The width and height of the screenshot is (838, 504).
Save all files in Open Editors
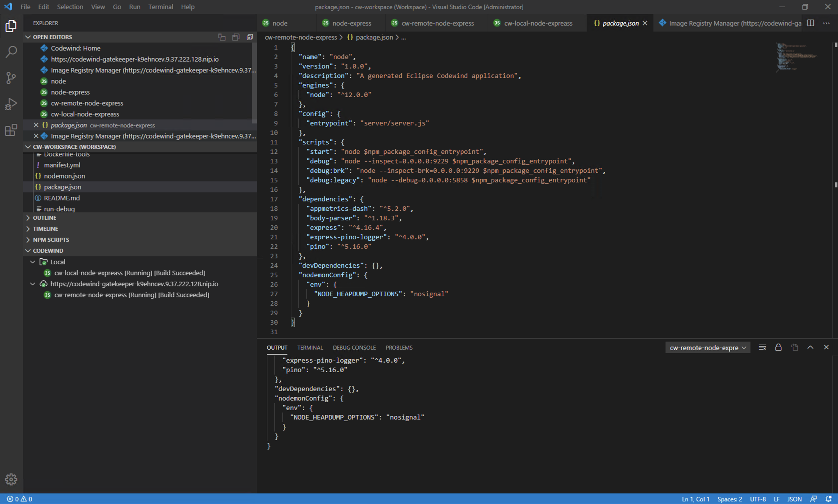(x=236, y=37)
